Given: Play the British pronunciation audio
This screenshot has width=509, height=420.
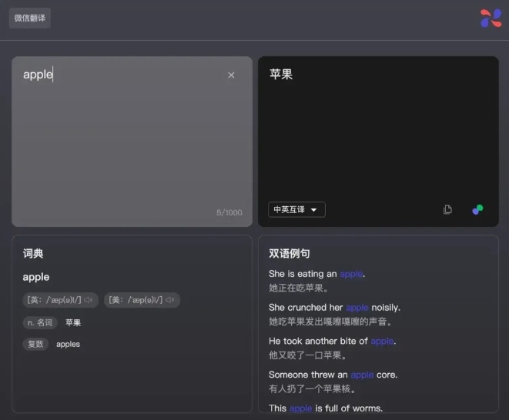Looking at the screenshot, I should pyautogui.click(x=89, y=300).
